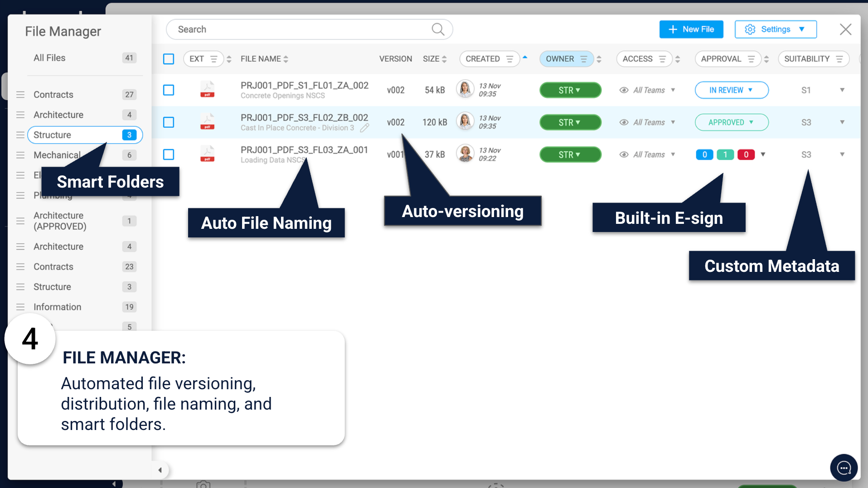868x488 pixels.
Task: Open STR owner dropdown in the first row
Action: tap(570, 90)
